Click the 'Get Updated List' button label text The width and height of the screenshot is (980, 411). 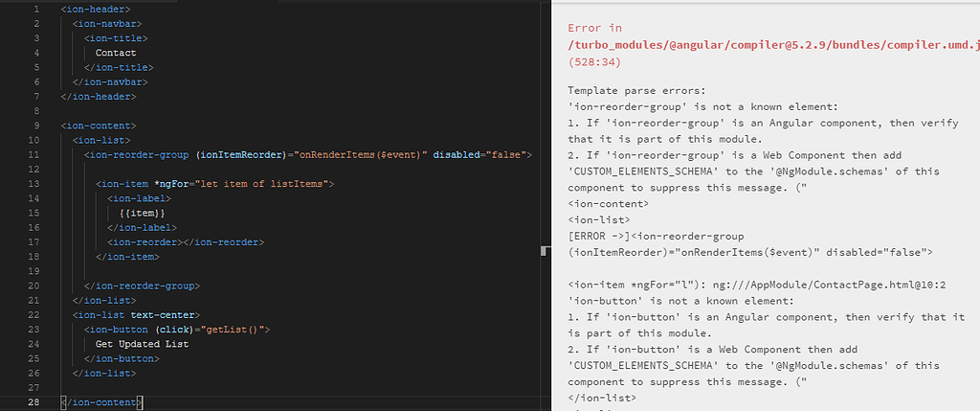tap(142, 344)
